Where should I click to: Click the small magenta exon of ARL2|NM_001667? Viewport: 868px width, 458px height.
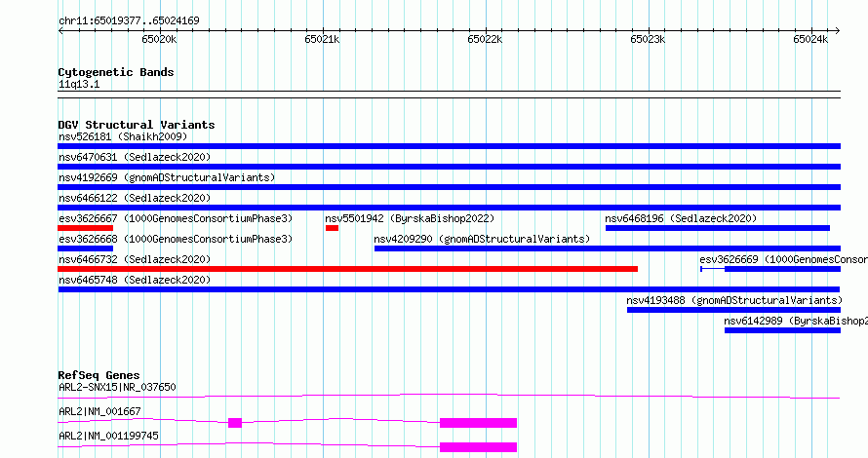tap(235, 423)
